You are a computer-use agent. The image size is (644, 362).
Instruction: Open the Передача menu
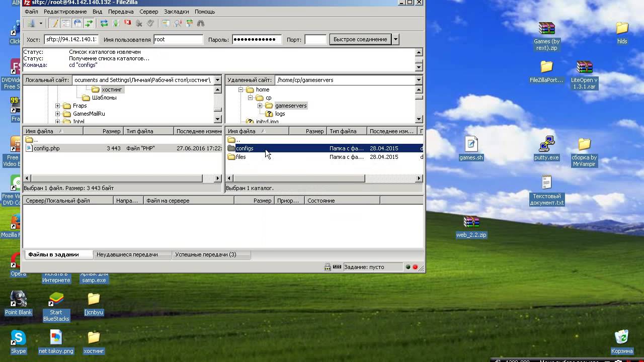pyautogui.click(x=121, y=12)
